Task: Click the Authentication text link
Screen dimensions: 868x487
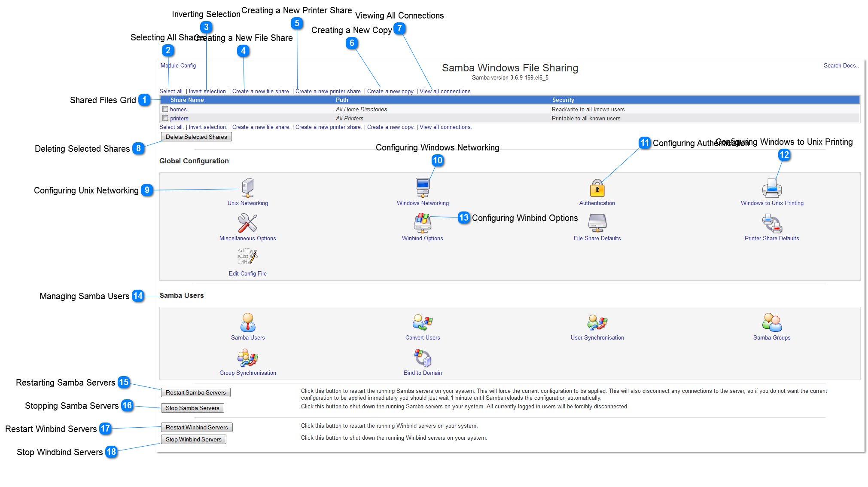Action: (597, 203)
